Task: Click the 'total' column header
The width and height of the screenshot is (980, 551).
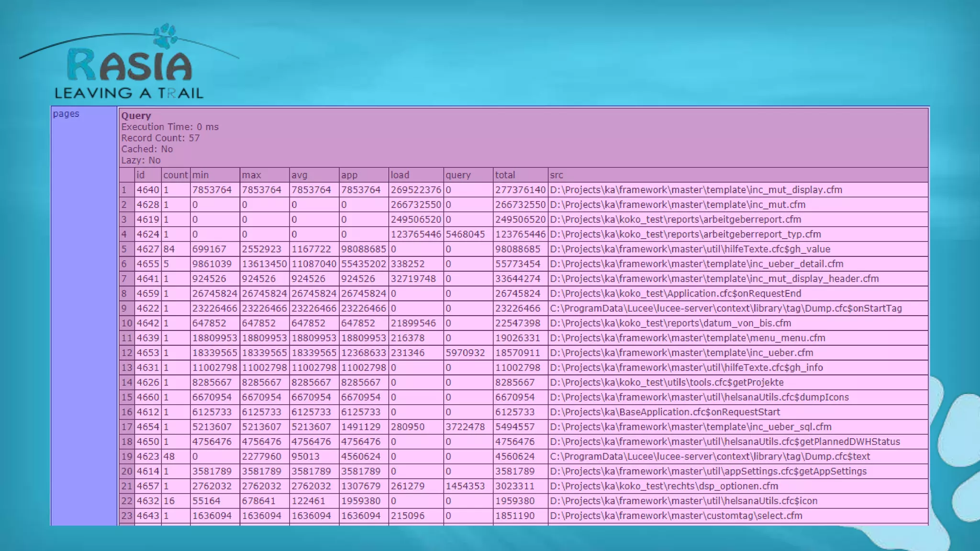Action: point(505,175)
